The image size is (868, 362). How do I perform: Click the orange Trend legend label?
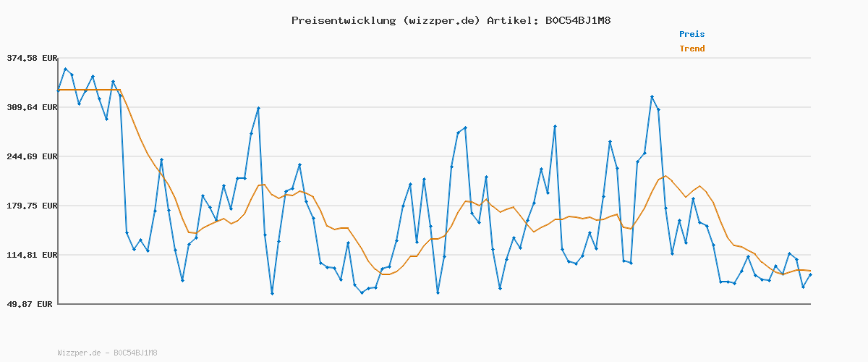(692, 49)
